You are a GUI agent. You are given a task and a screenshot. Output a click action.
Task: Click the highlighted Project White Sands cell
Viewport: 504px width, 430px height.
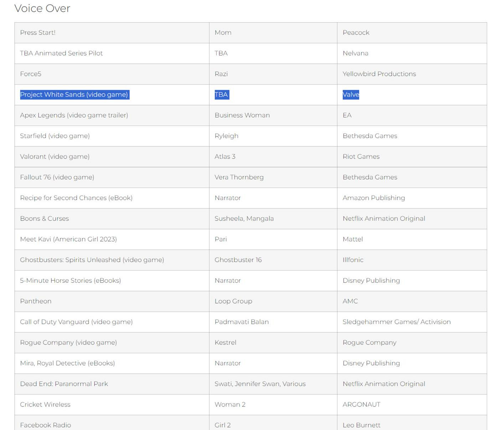[x=74, y=94]
